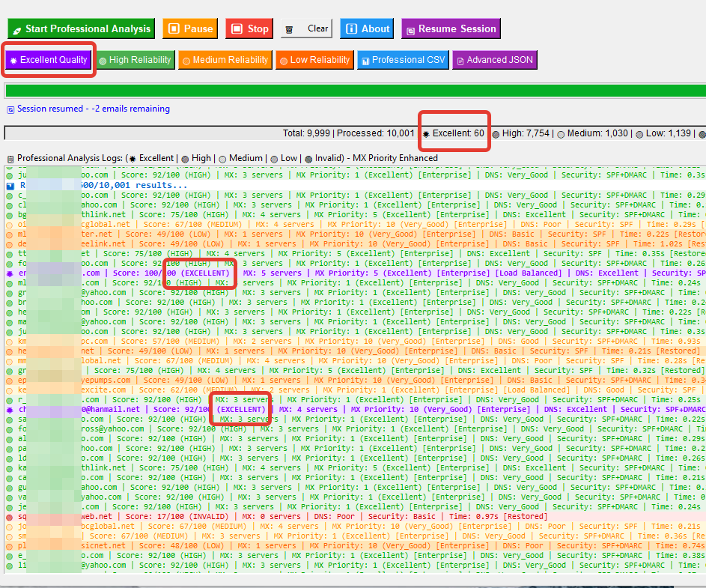Pause the running analysis
The height and width of the screenshot is (588, 706).
189,29
